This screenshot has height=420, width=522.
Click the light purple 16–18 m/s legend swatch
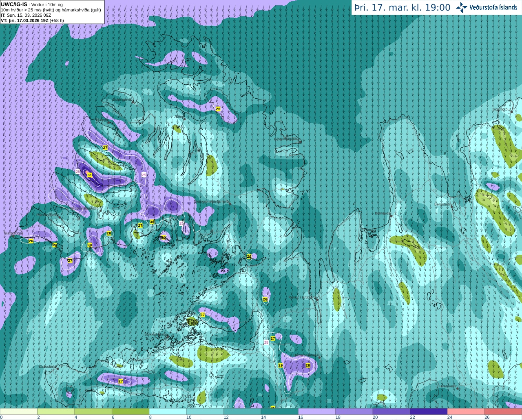coord(317,411)
